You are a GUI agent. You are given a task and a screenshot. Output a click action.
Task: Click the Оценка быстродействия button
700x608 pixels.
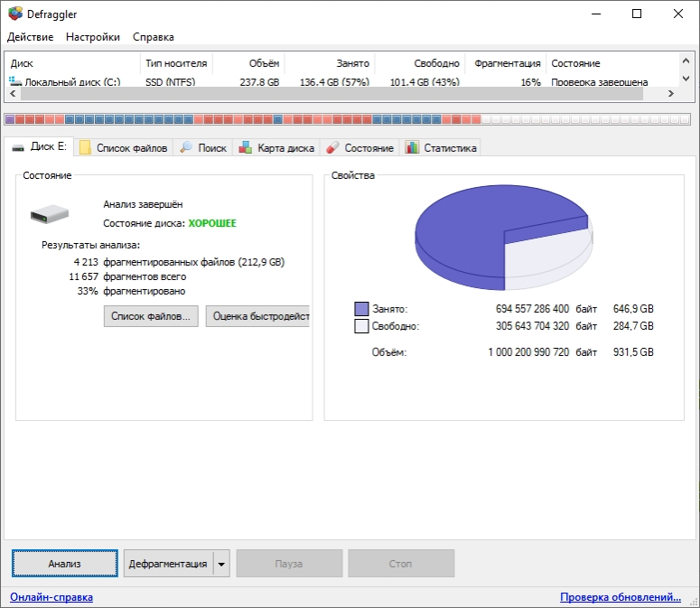pyautogui.click(x=257, y=316)
